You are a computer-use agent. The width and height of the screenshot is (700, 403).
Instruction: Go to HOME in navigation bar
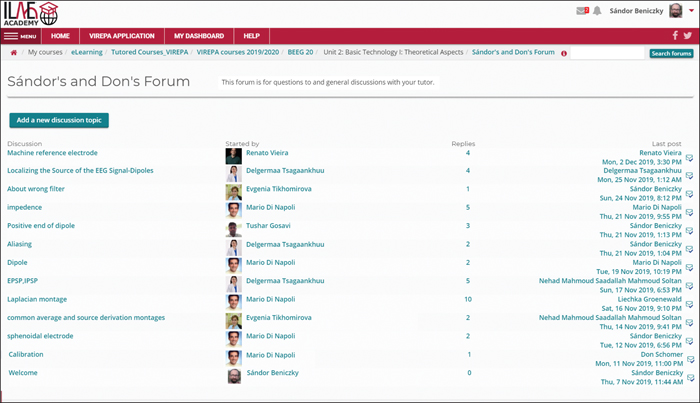coord(60,36)
